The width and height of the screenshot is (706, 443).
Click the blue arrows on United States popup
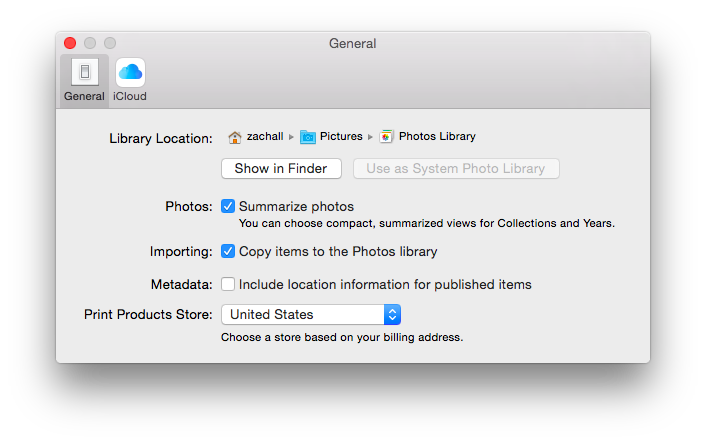[392, 314]
